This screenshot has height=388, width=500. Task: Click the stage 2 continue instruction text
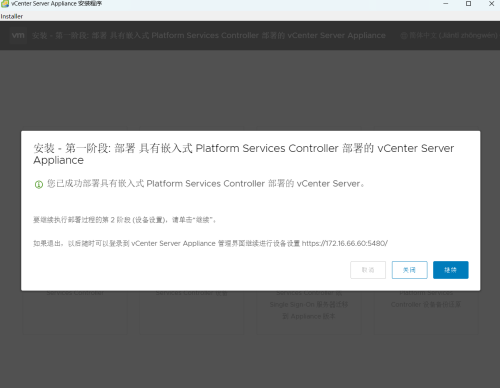[x=125, y=220]
